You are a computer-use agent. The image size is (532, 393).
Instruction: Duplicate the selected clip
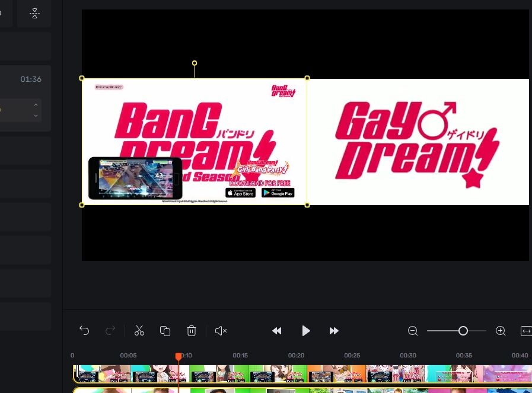165,331
